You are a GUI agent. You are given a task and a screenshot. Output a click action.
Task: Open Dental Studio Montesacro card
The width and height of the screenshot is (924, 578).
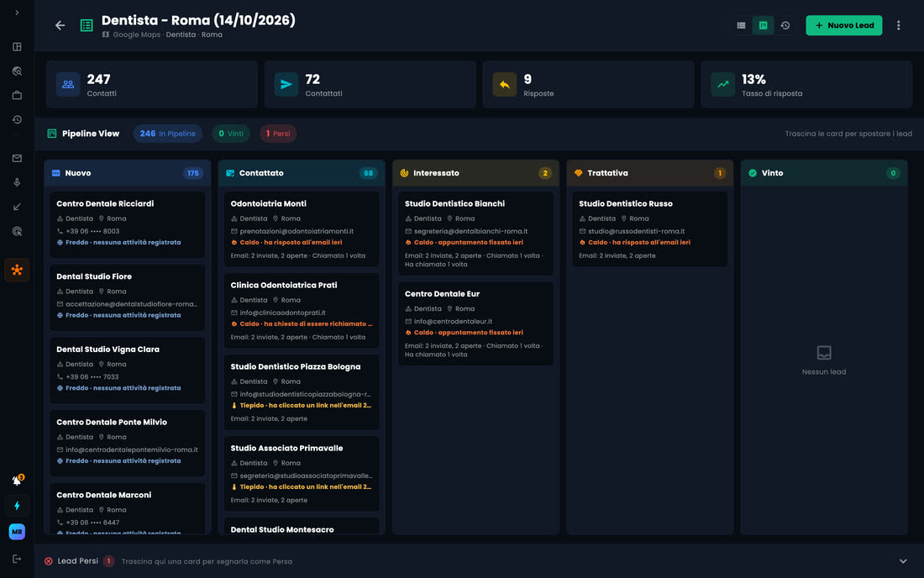301,526
